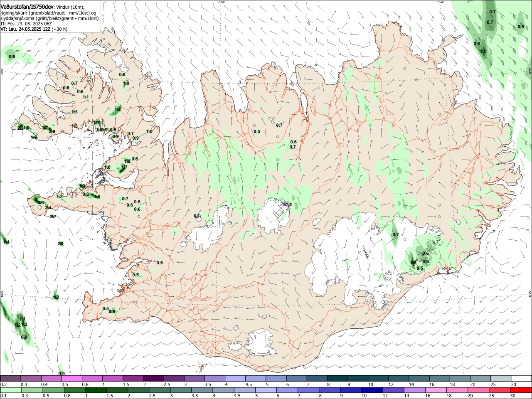Select the crimson 25 rain legend swatch
The width and height of the screenshot is (532, 399).
[500, 390]
